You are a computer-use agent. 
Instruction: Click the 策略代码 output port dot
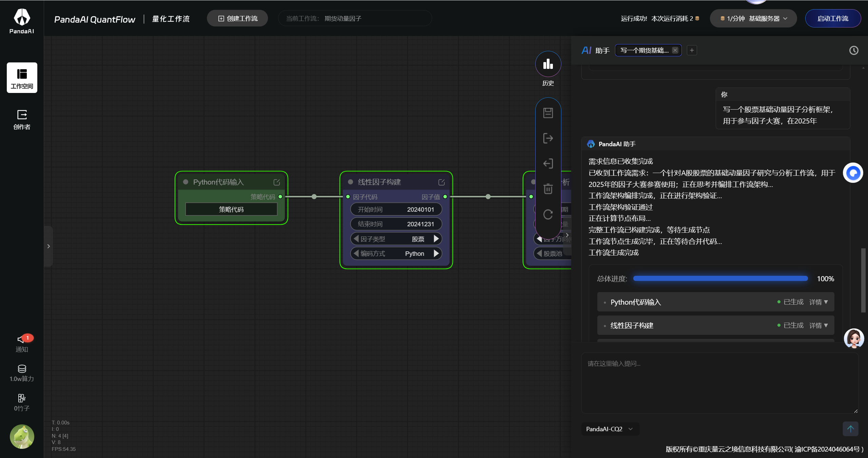[x=280, y=197]
